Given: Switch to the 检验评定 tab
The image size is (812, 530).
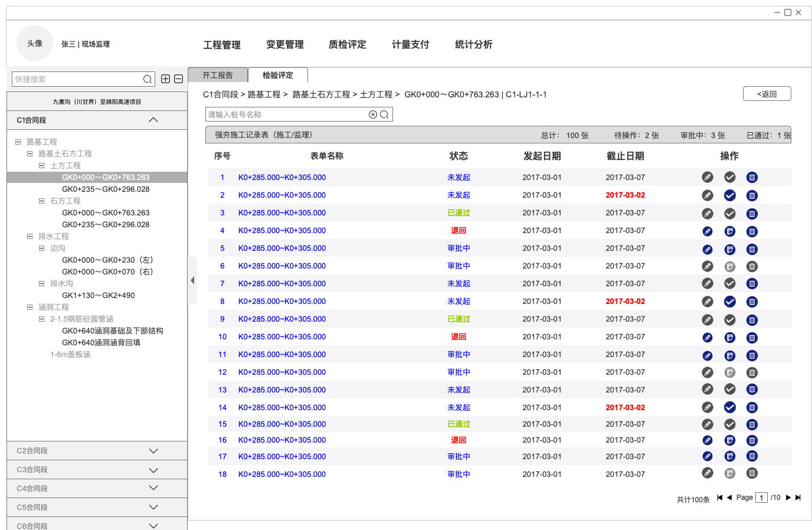Looking at the screenshot, I should click(x=278, y=75).
